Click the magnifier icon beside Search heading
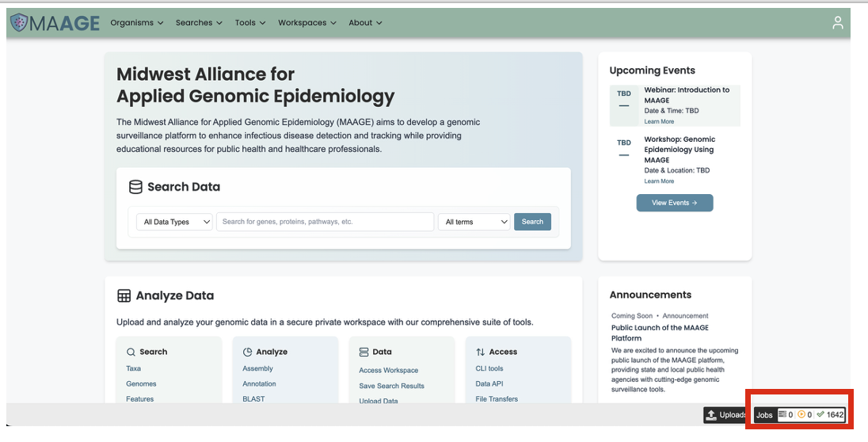Image resolution: width=868 pixels, height=442 pixels. click(131, 352)
